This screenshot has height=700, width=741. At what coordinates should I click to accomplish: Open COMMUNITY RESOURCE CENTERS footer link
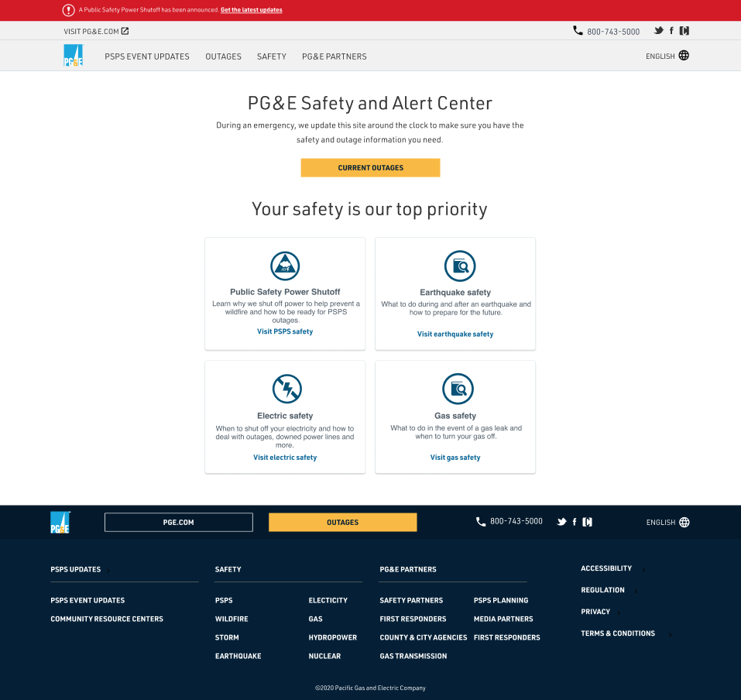click(107, 619)
